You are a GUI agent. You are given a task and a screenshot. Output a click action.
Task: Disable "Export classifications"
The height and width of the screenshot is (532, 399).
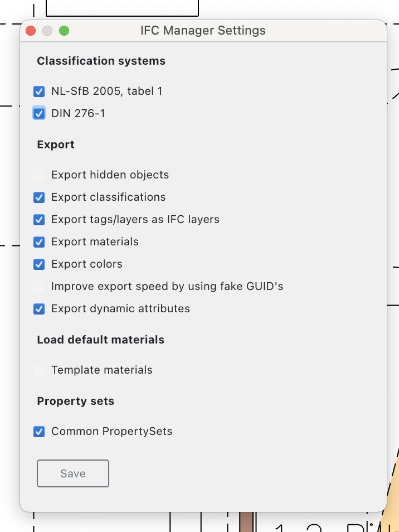(39, 197)
